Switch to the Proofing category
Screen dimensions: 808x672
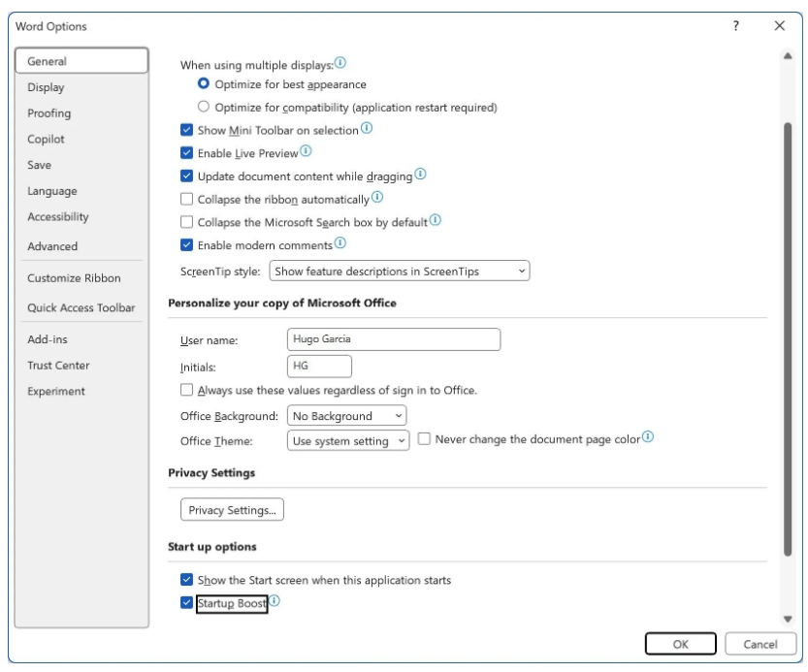point(49,113)
